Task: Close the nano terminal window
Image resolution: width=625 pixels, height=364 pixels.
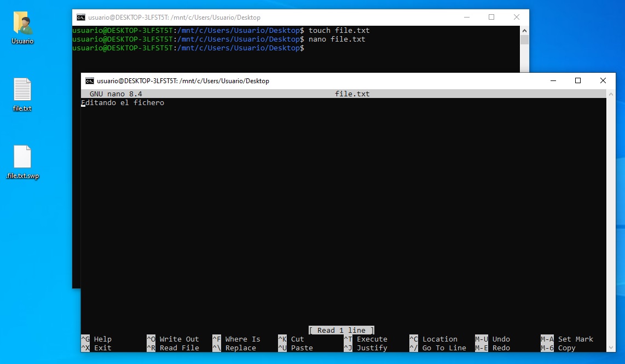Action: (x=603, y=81)
